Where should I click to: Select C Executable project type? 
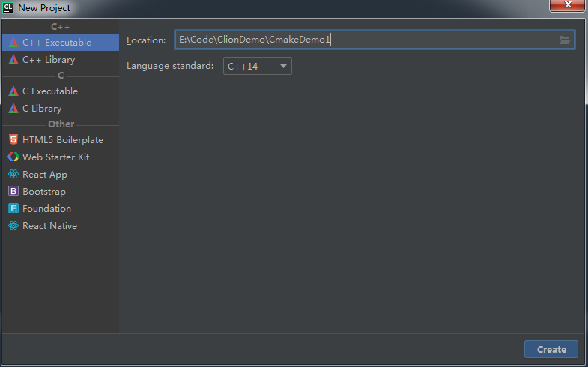pos(61,91)
